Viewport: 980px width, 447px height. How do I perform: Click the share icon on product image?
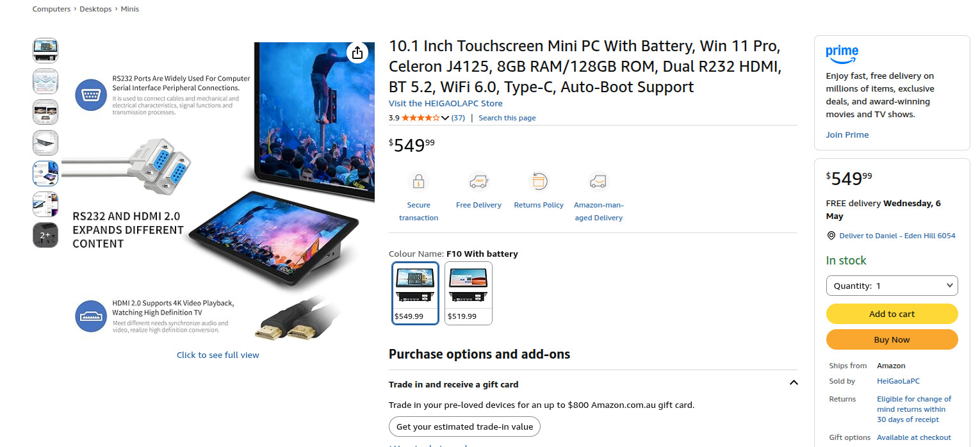tap(357, 53)
